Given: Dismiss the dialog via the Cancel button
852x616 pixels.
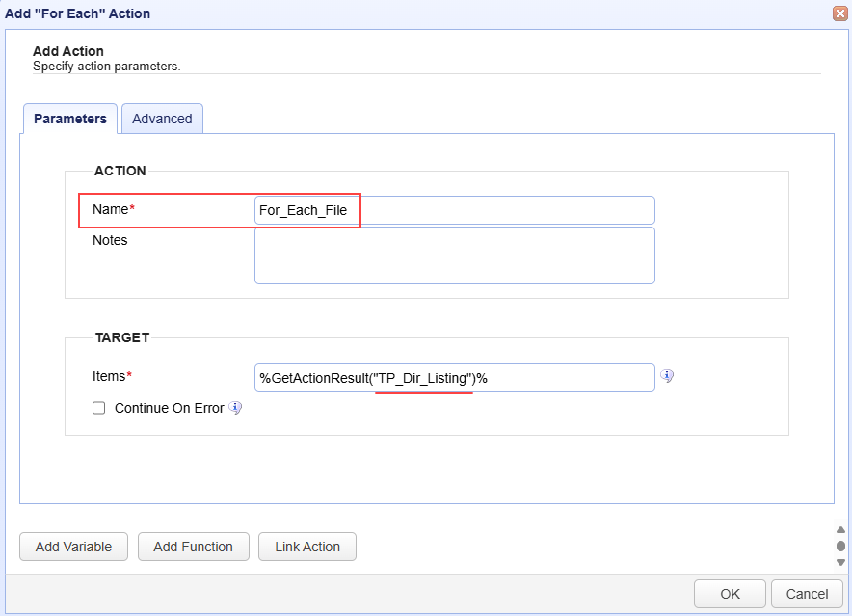Looking at the screenshot, I should click(807, 594).
